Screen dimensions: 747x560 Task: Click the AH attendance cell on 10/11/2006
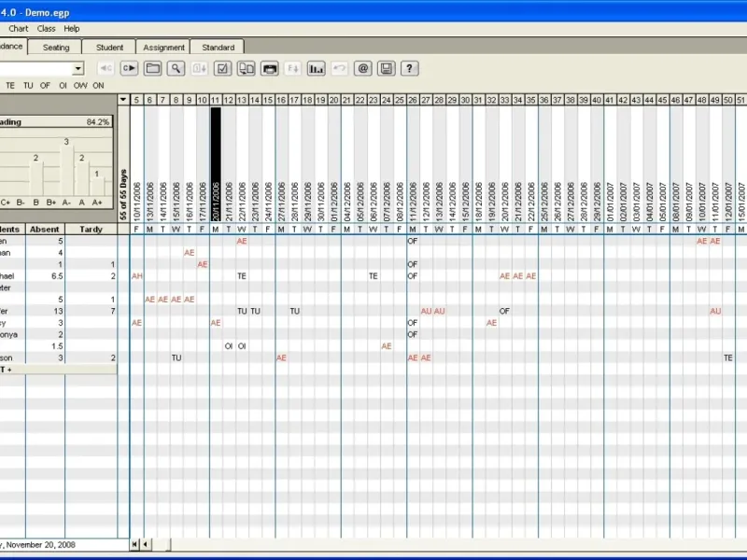(136, 276)
